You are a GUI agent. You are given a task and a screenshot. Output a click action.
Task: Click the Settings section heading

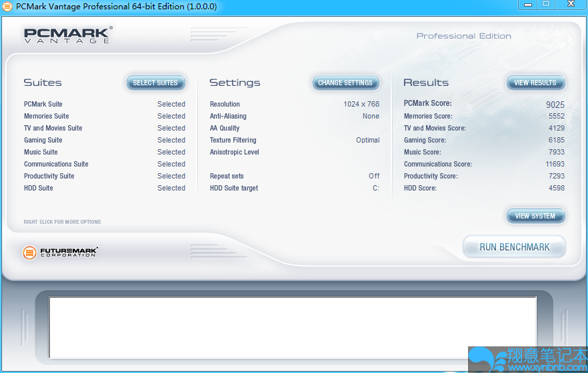coord(235,83)
